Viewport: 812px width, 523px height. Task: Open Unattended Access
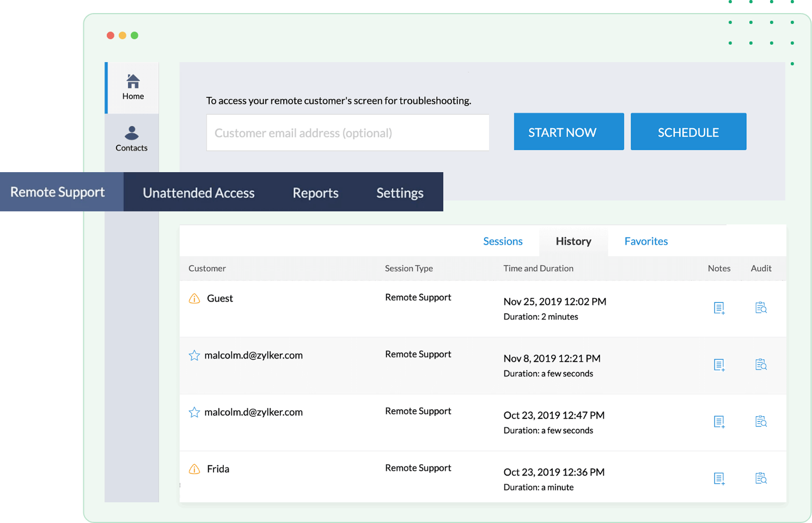click(198, 192)
